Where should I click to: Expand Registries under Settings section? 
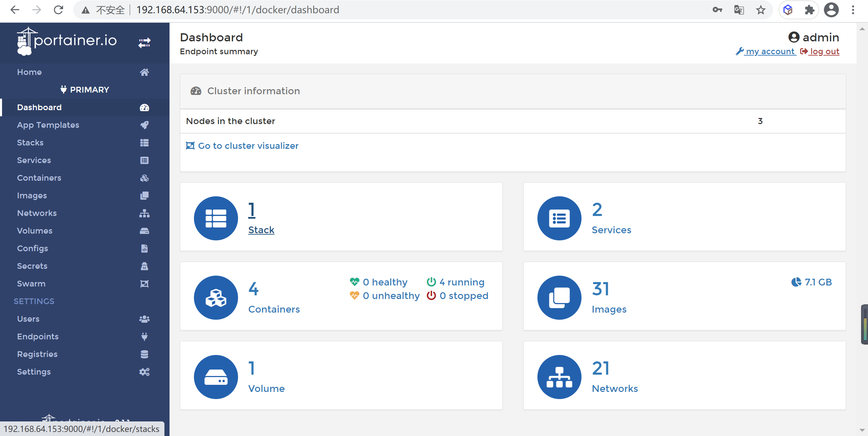coord(38,354)
